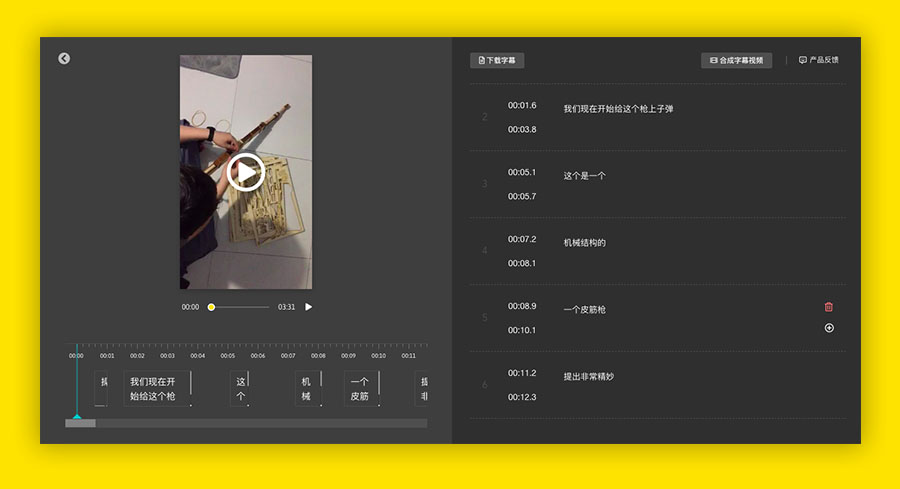This screenshot has height=489, width=900.
Task: Click the 下载字幕 button
Action: point(497,60)
